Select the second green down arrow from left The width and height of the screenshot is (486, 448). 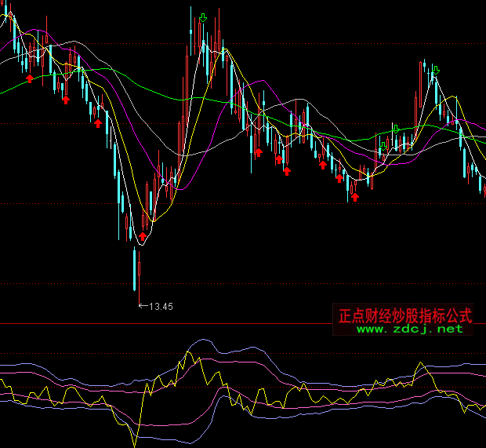(383, 144)
